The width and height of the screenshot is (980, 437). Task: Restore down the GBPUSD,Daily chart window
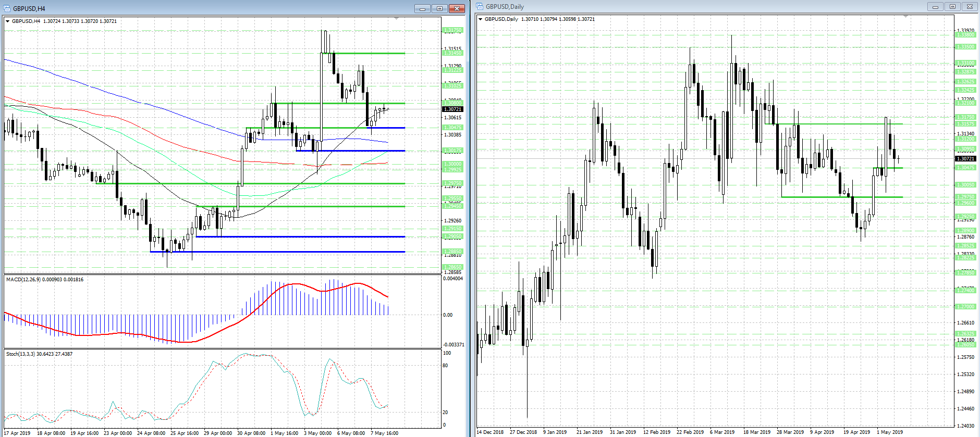(x=952, y=7)
